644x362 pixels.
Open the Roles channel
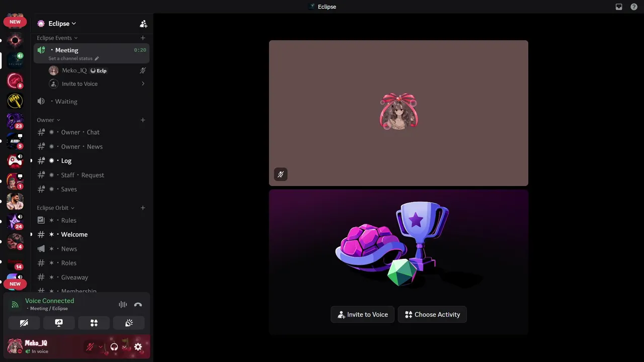(x=92, y=263)
